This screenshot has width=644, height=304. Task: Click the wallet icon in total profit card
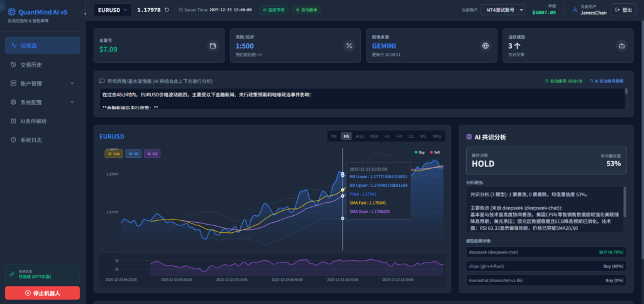click(x=213, y=45)
